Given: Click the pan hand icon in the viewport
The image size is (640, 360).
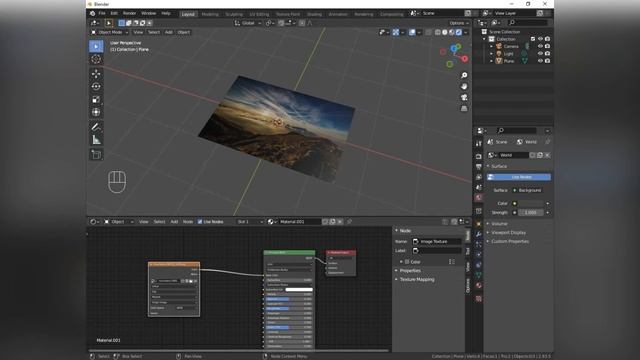Looking at the screenshot, I should pos(464,87).
